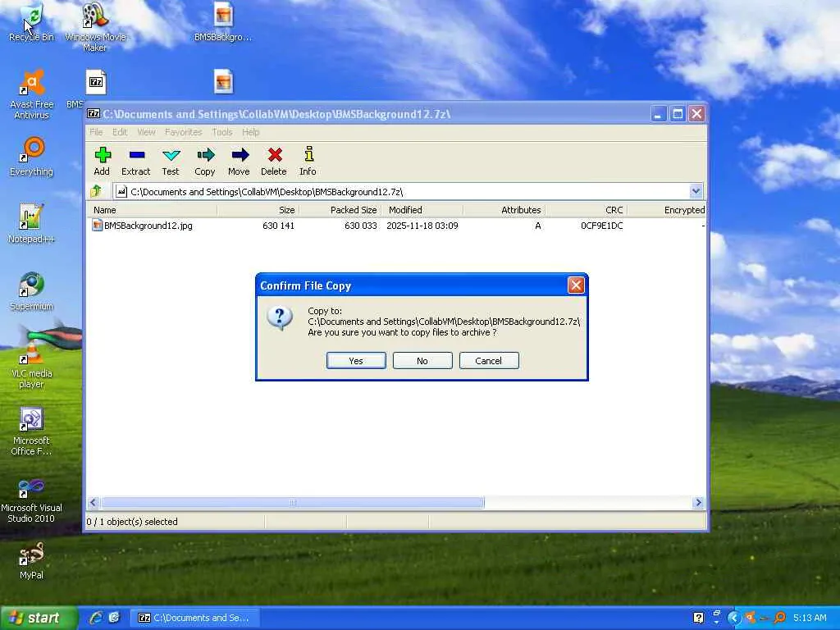The height and width of the screenshot is (630, 840).
Task: Click No in Confirm File Copy
Action: click(422, 361)
